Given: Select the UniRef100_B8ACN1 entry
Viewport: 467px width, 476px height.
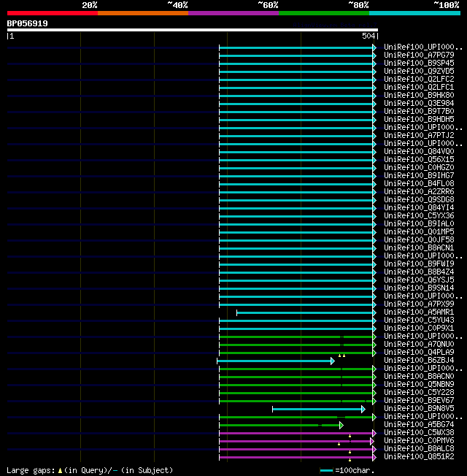Looking at the screenshot, I should 419,248.
